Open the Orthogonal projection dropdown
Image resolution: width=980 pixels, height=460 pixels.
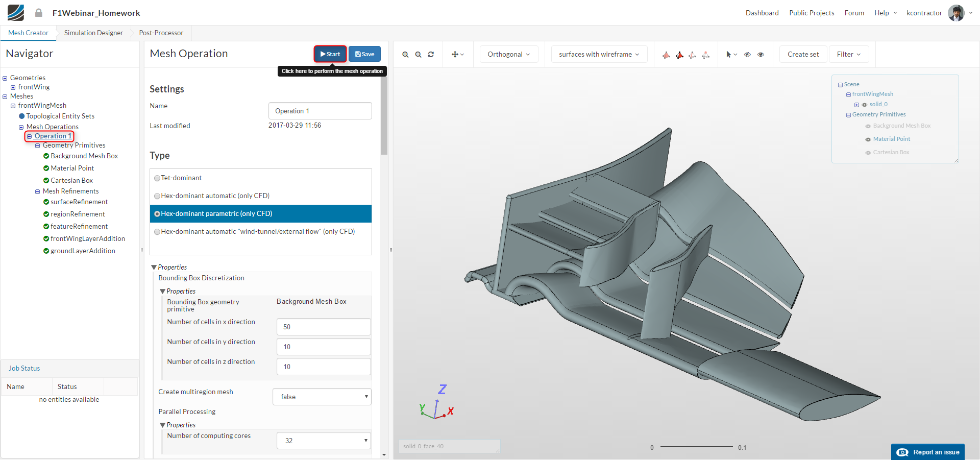tap(508, 55)
